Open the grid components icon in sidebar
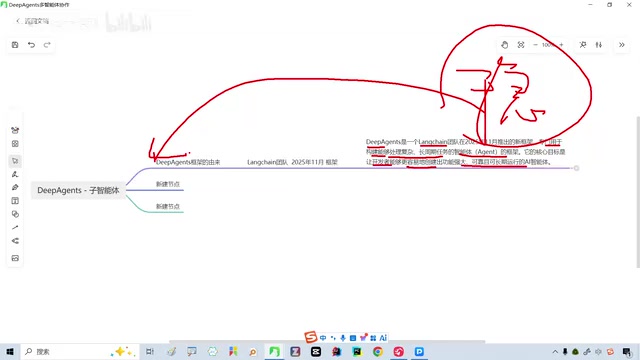640x360 pixels. click(x=15, y=144)
